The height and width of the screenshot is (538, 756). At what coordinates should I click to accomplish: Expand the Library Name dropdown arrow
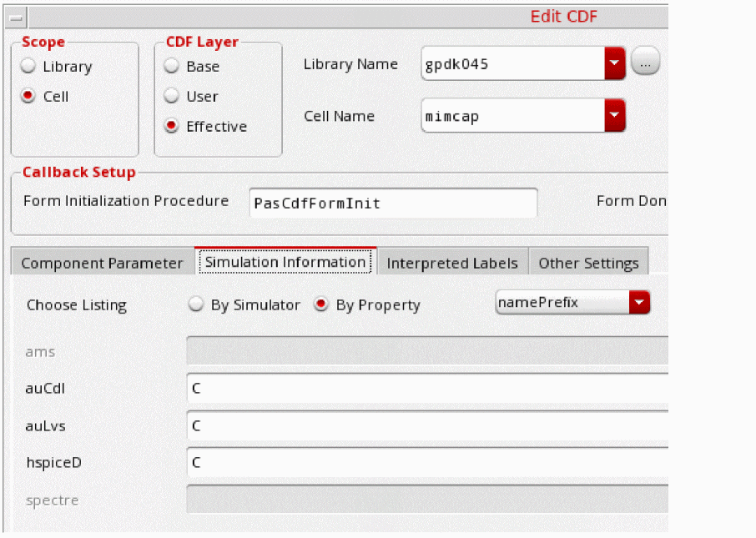(614, 63)
